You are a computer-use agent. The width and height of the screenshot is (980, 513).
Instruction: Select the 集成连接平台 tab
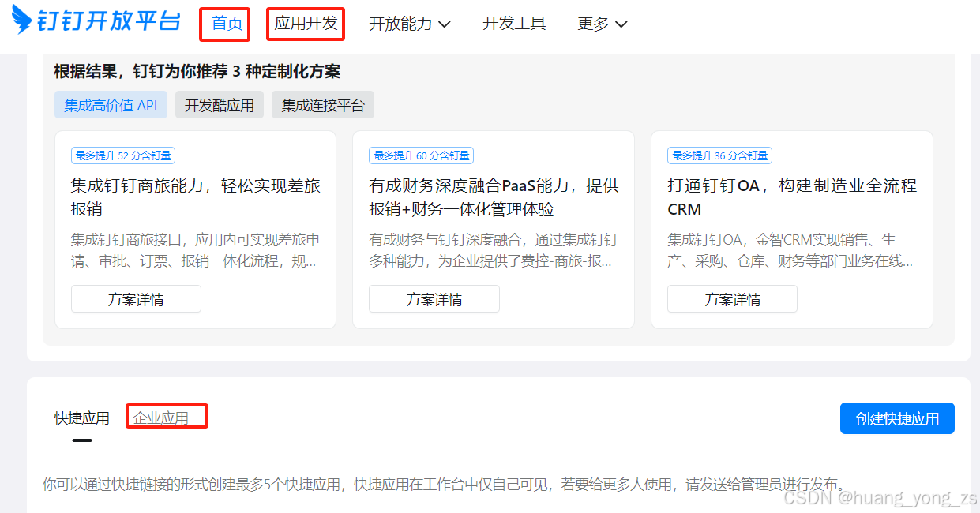323,105
